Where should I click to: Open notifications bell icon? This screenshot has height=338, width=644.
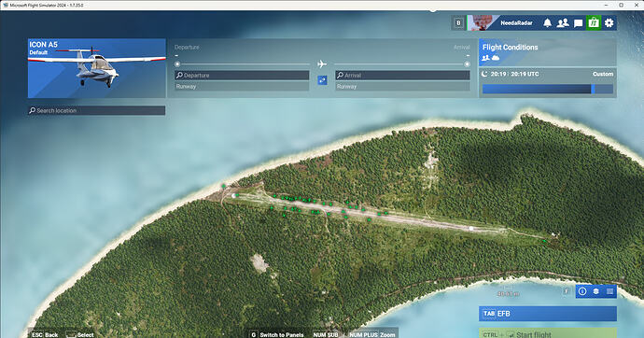point(547,23)
